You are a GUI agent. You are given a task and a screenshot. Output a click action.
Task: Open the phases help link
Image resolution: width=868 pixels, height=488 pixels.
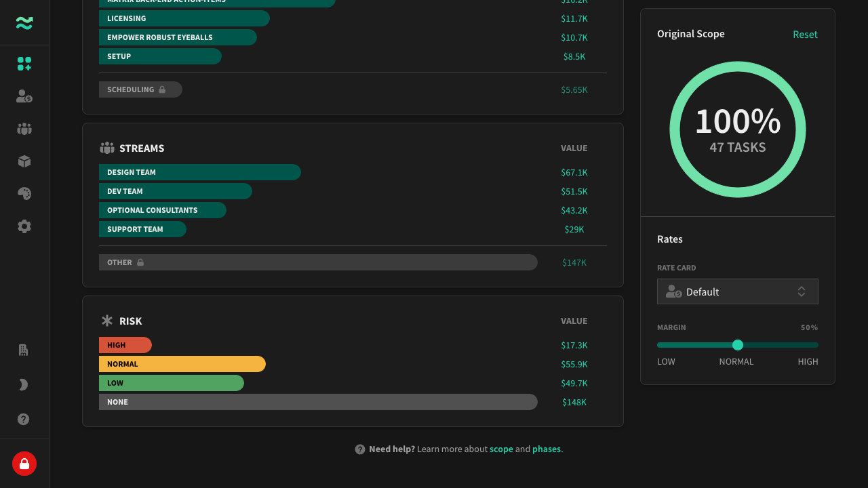click(547, 449)
